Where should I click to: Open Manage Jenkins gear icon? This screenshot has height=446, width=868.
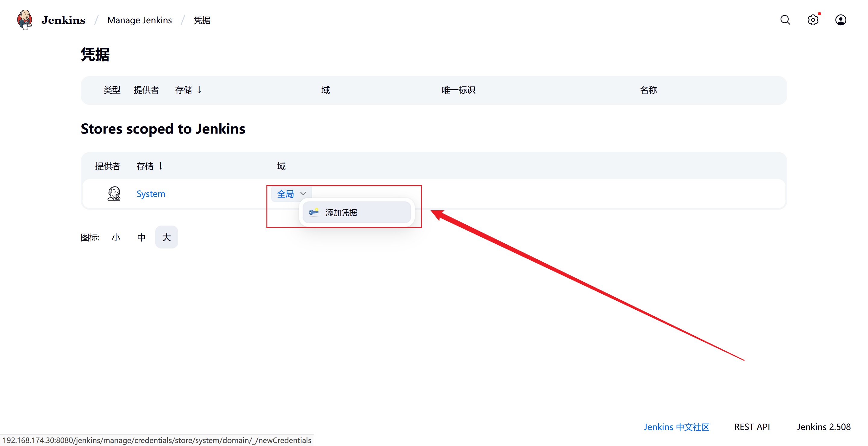pyautogui.click(x=813, y=20)
